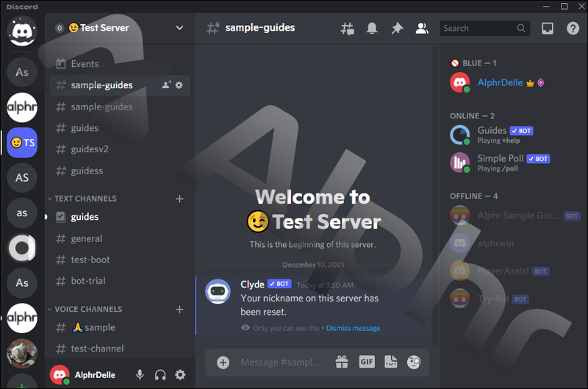Create channel in VOICE CHANNELS plus icon
Image resolution: width=588 pixels, height=389 pixels.
(x=179, y=310)
